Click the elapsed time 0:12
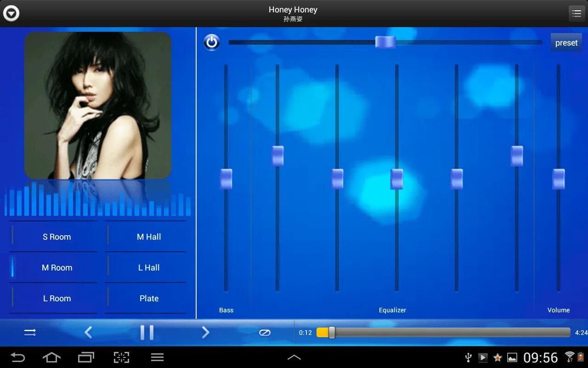Image resolution: width=588 pixels, height=368 pixels. coord(305,333)
